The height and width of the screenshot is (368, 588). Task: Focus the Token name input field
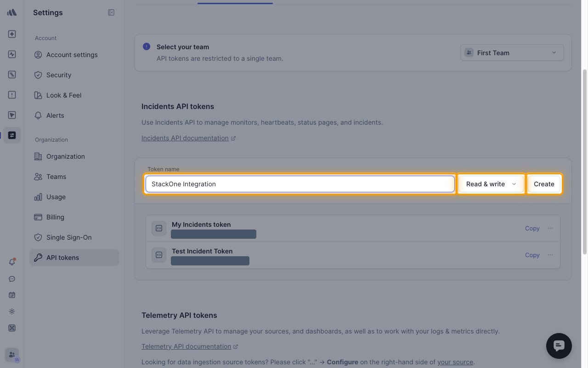300,184
